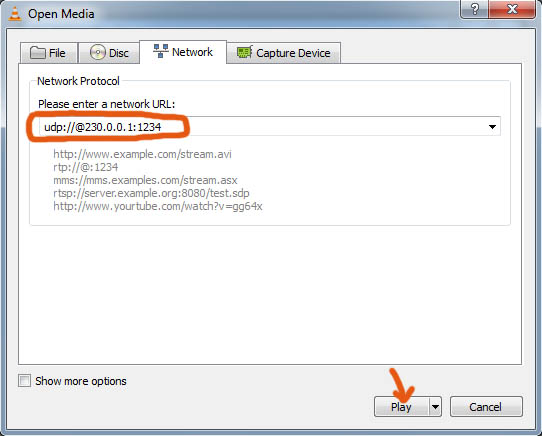Click into the network URL input field
Image resolution: width=542 pixels, height=436 pixels.
(270, 127)
